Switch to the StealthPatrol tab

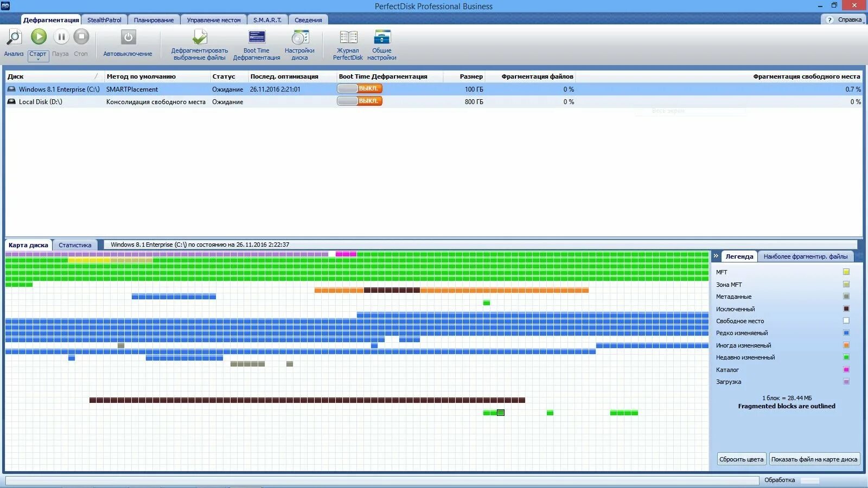click(x=104, y=20)
